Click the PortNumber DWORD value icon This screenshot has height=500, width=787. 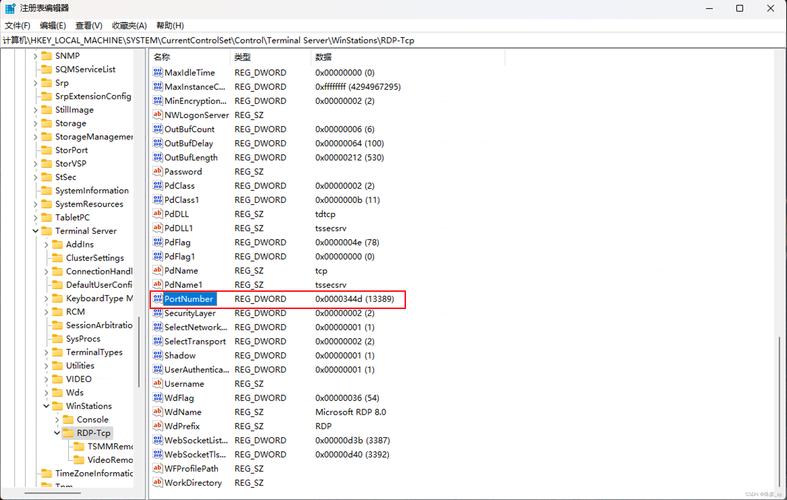[x=157, y=299]
